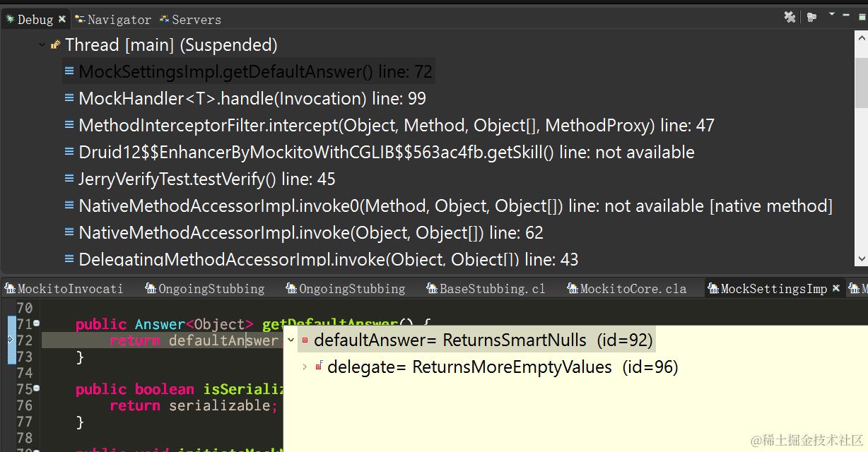
Task: Click the Debug view scrollbar down arrow
Action: click(x=861, y=260)
